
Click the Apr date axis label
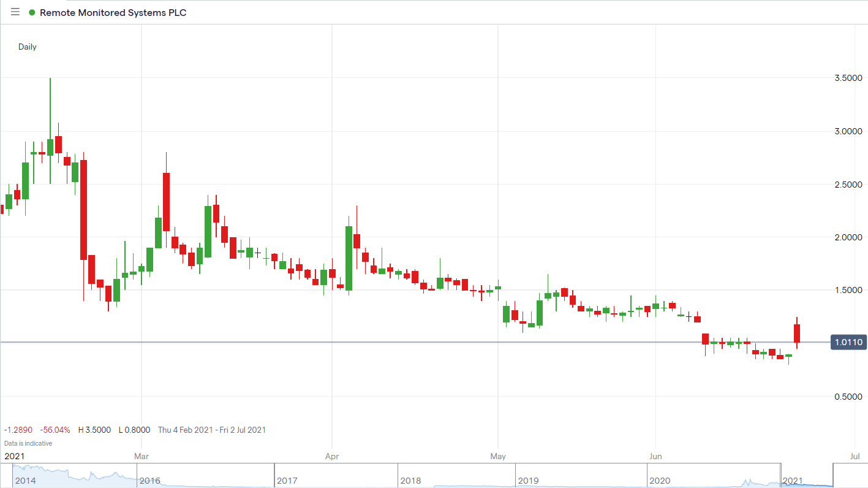point(332,456)
